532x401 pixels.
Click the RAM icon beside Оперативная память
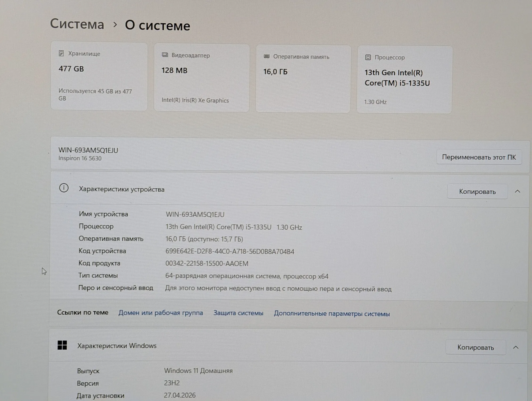pyautogui.click(x=267, y=56)
